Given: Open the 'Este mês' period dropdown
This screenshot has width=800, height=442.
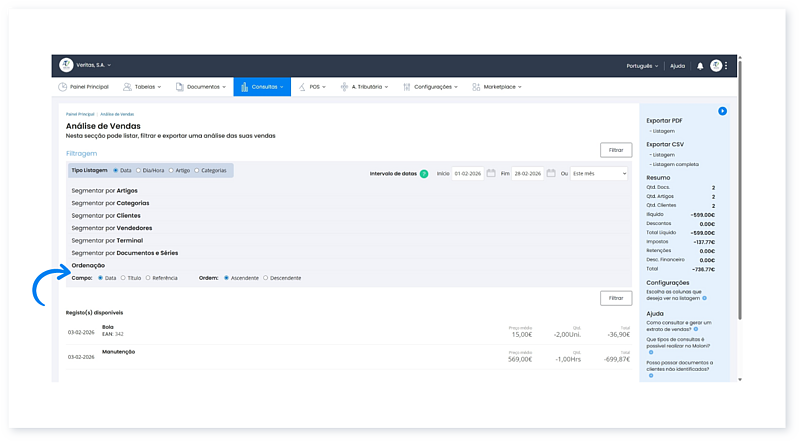Looking at the screenshot, I should (x=600, y=173).
